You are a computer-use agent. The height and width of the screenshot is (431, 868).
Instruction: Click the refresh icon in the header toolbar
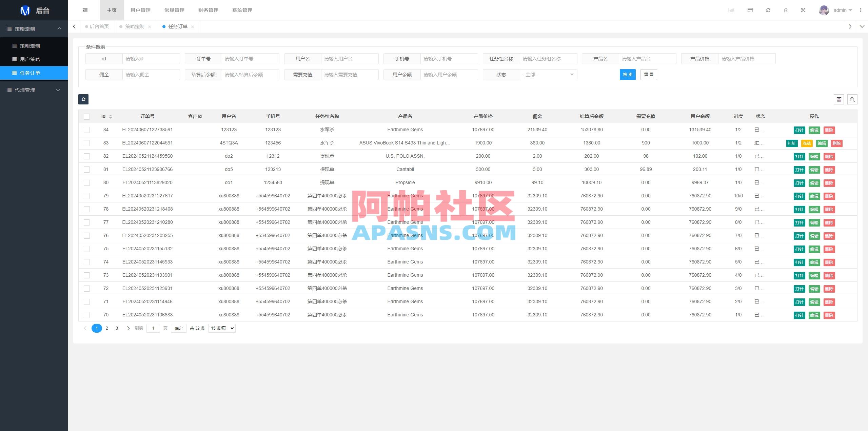click(x=768, y=10)
